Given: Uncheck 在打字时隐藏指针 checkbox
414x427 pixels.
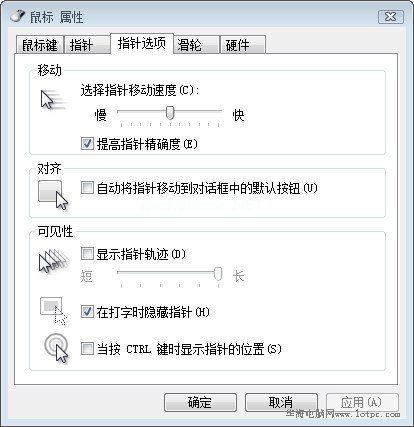Looking at the screenshot, I should [87, 312].
